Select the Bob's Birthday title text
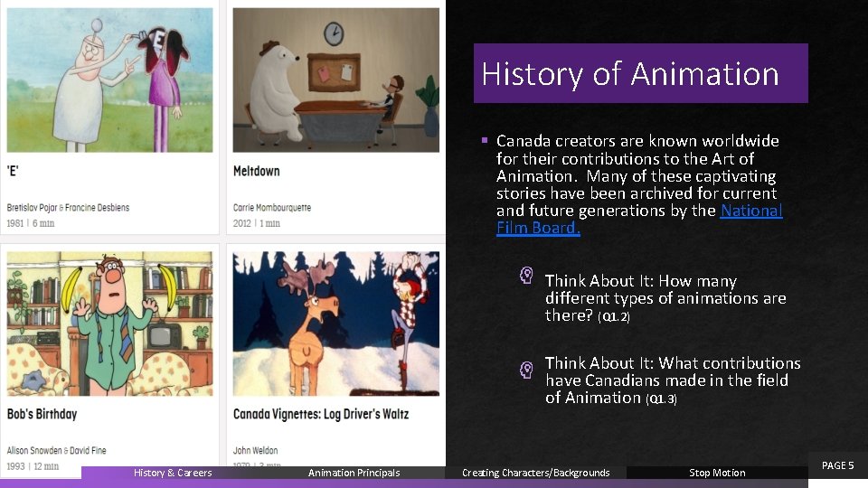The image size is (868, 488). point(42,414)
